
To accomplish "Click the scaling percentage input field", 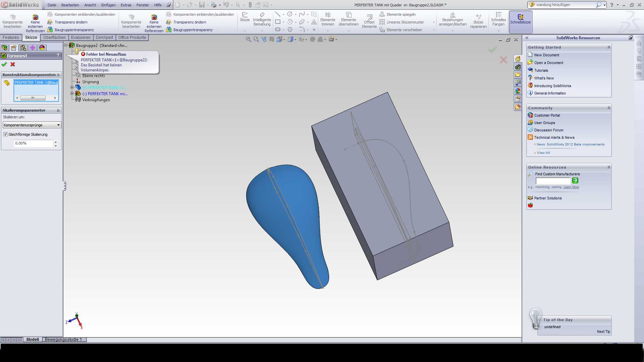I will [x=33, y=143].
